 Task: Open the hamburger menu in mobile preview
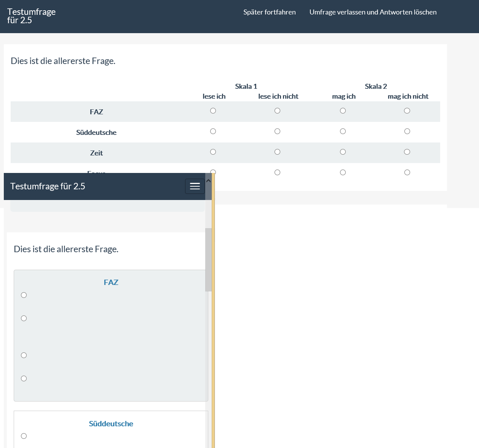click(x=195, y=186)
